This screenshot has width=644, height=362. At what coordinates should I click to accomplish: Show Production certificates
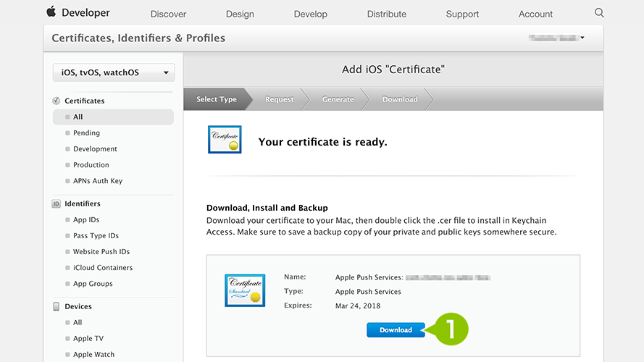pos(91,165)
